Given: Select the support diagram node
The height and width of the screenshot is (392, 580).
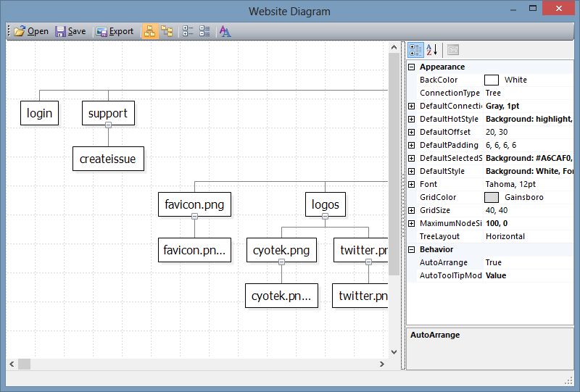Looking at the screenshot, I should [x=108, y=113].
